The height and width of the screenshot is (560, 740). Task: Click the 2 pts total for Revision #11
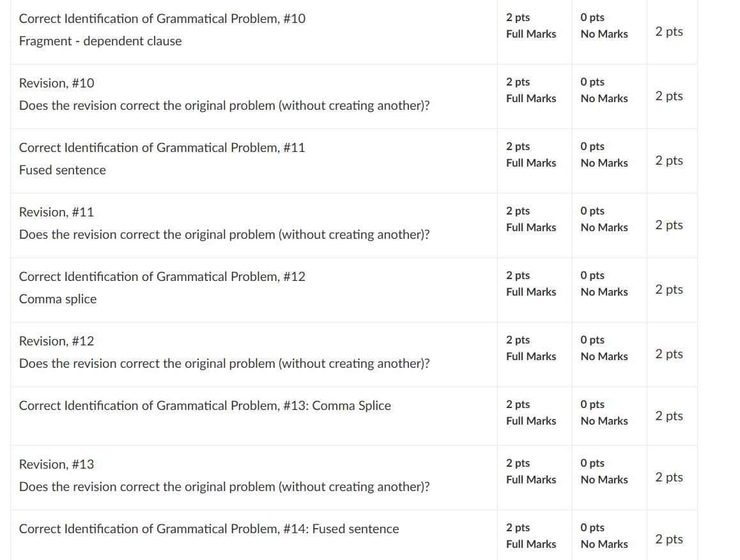point(668,225)
